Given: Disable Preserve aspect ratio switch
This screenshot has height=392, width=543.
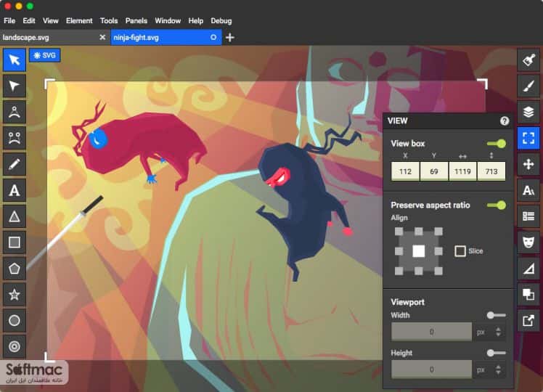Looking at the screenshot, I should [x=497, y=205].
